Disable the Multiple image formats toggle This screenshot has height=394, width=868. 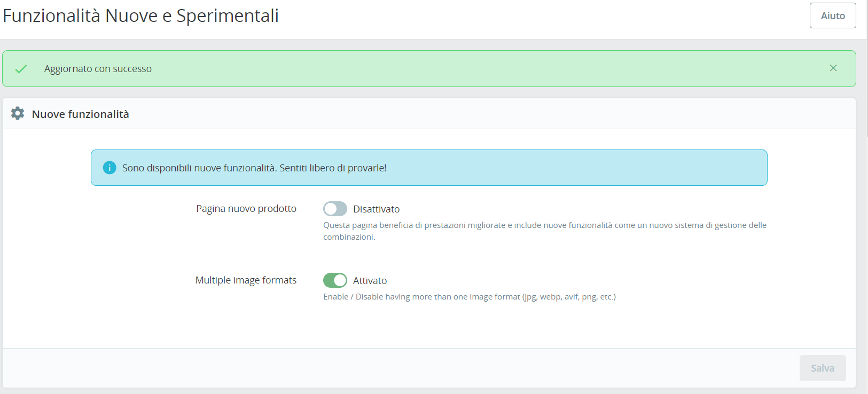point(335,280)
